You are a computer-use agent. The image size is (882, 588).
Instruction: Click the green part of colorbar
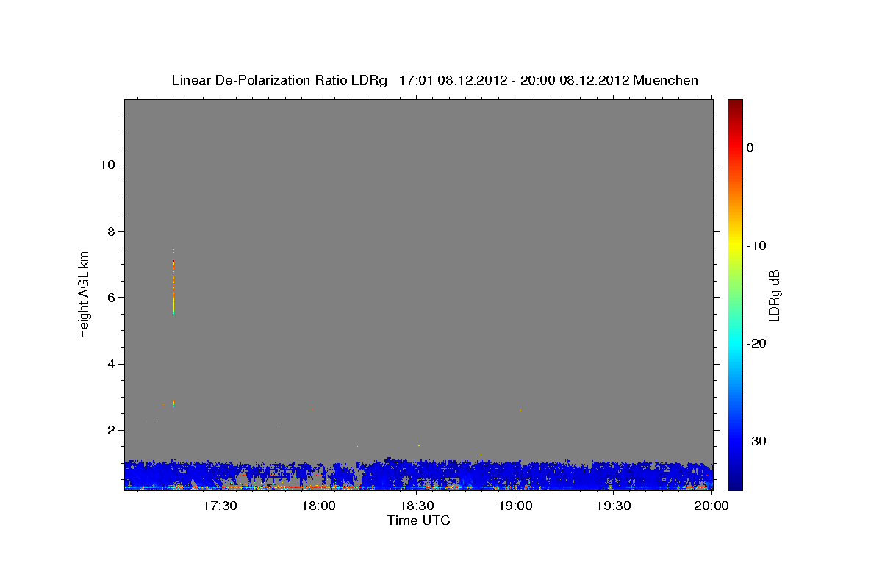point(735,294)
